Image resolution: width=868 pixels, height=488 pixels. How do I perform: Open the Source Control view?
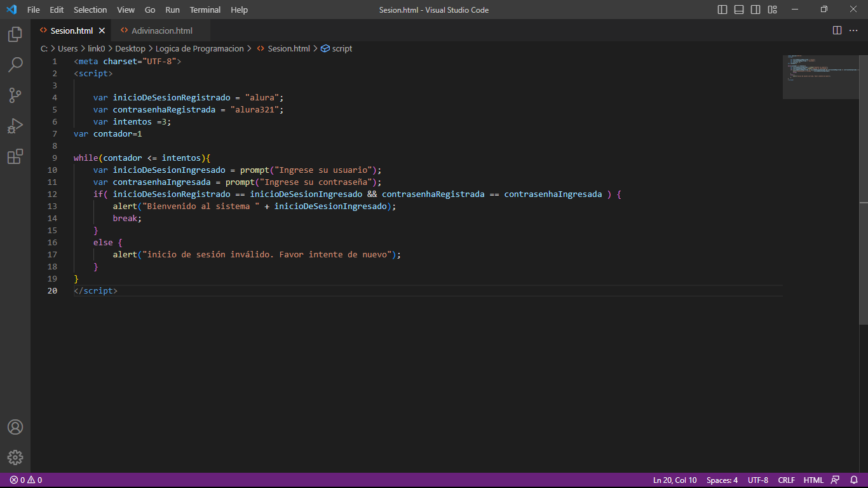point(15,95)
